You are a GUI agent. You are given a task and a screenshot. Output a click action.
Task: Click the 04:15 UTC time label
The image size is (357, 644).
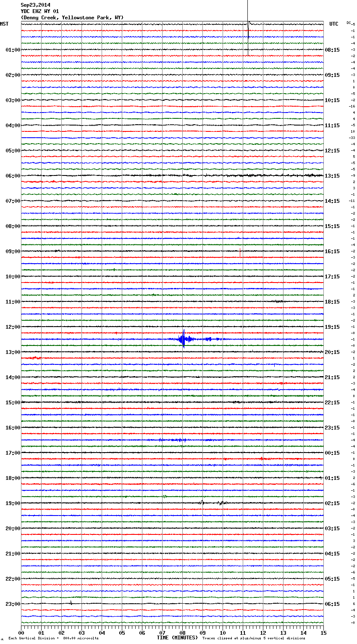click(332, 554)
